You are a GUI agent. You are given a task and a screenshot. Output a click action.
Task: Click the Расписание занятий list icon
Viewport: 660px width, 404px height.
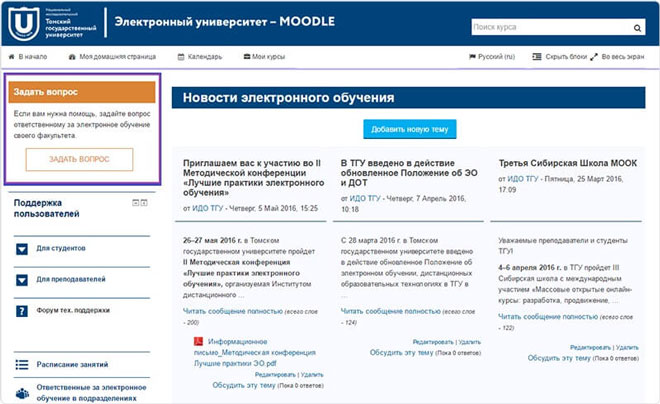[x=22, y=364]
